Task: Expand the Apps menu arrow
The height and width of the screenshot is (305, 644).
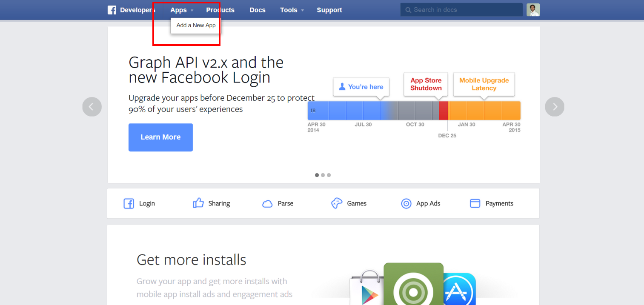Action: click(192, 10)
